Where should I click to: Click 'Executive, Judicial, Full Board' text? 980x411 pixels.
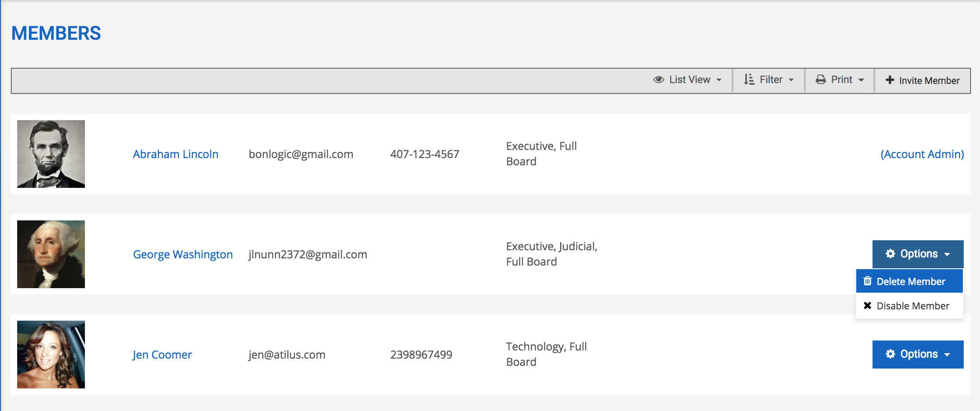pyautogui.click(x=551, y=254)
